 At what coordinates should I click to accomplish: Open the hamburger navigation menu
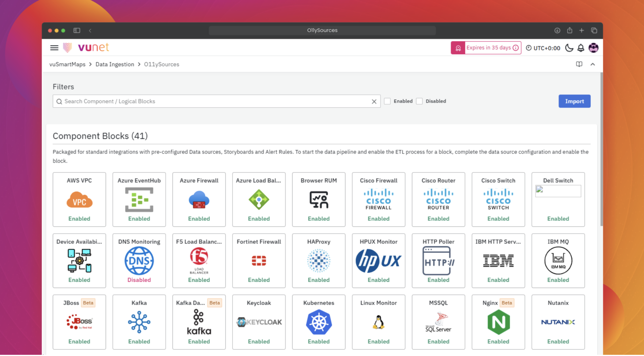pos(54,48)
